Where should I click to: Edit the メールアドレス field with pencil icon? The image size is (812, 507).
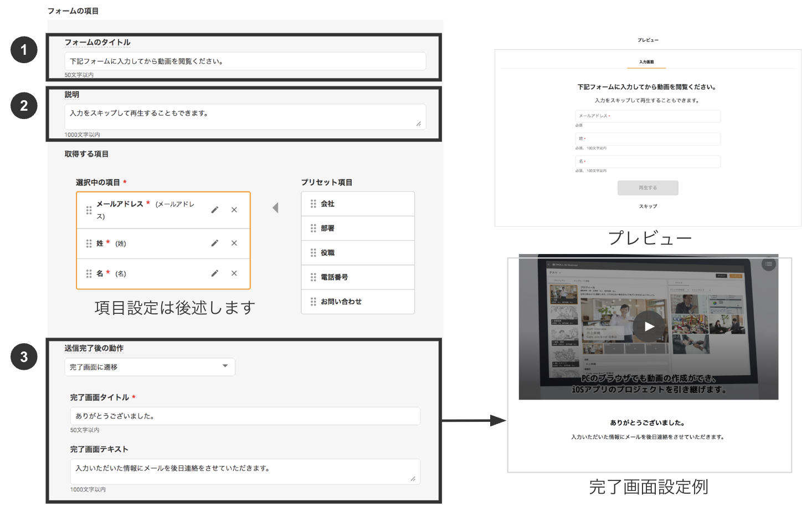tap(215, 210)
